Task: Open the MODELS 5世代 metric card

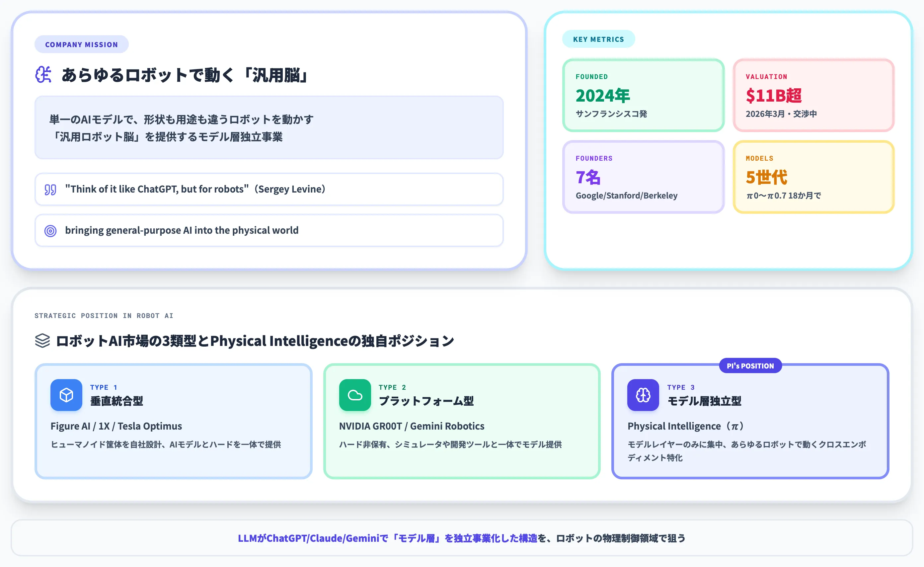Action: (813, 177)
